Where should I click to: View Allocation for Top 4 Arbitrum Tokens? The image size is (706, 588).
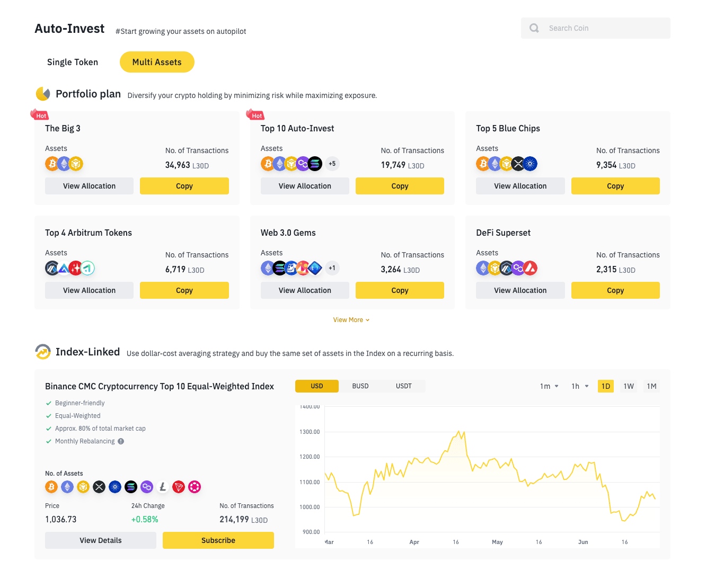click(x=89, y=290)
